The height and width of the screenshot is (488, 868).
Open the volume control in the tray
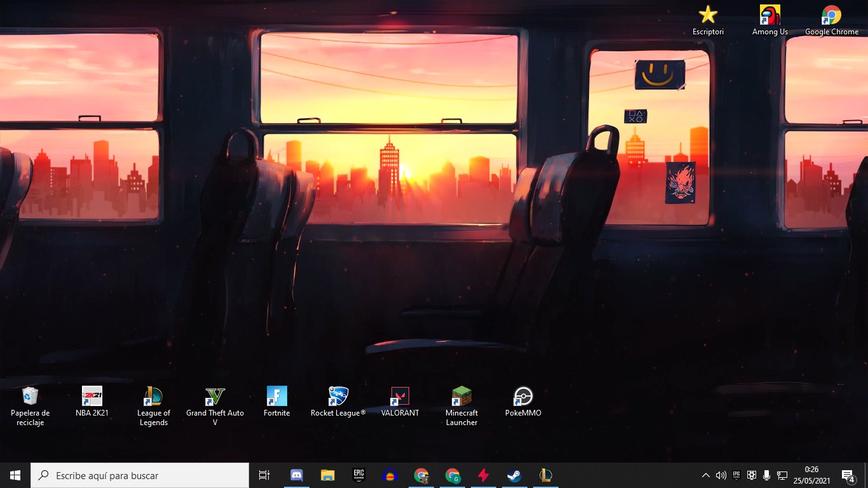[721, 475]
